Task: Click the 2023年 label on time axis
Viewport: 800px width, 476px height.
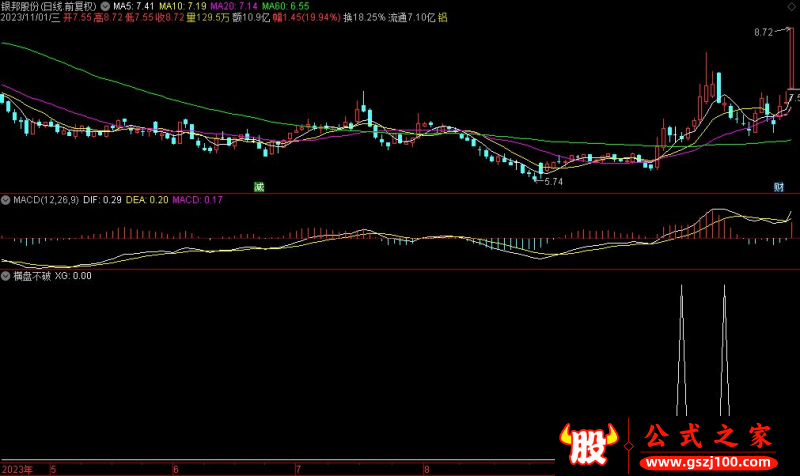Action: [17, 469]
